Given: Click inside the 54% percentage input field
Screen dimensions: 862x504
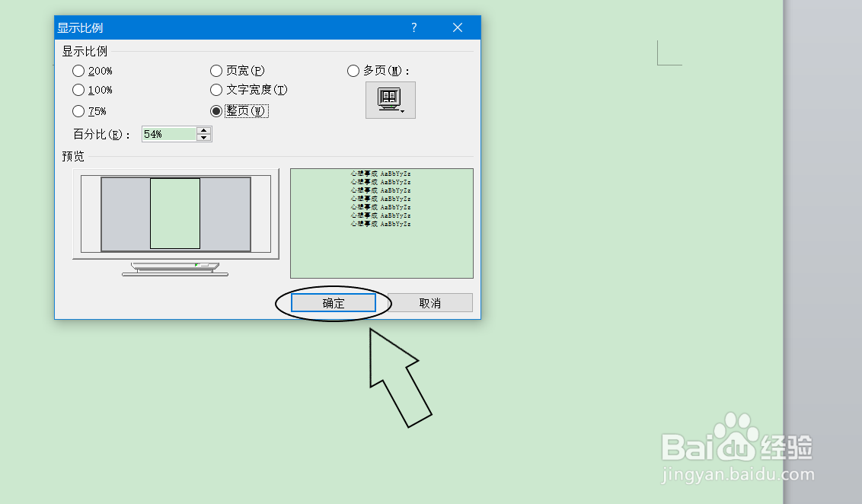Looking at the screenshot, I should point(168,133).
